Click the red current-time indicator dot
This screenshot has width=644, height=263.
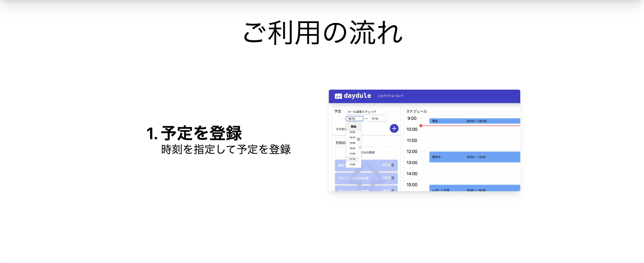tap(421, 126)
